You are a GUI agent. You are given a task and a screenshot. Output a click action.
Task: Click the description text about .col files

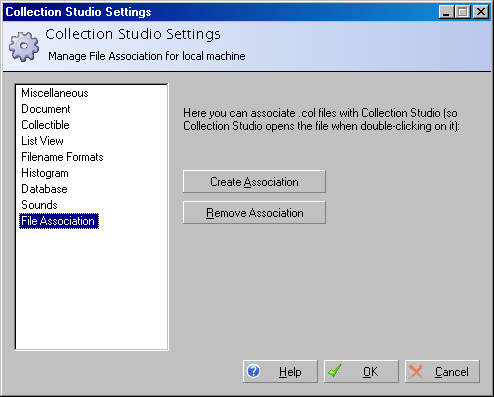(321, 119)
